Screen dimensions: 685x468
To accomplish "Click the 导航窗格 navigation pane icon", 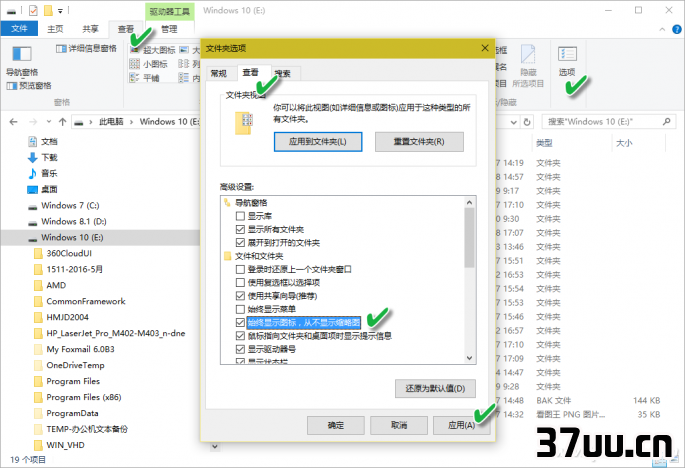I will click(x=22, y=54).
